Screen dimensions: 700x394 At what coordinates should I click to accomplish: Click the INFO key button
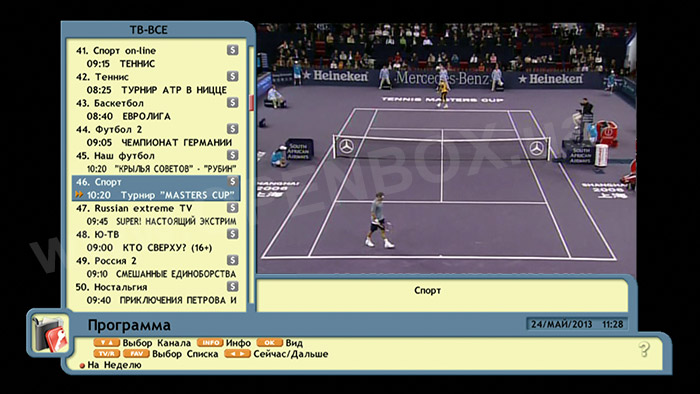[x=210, y=343]
